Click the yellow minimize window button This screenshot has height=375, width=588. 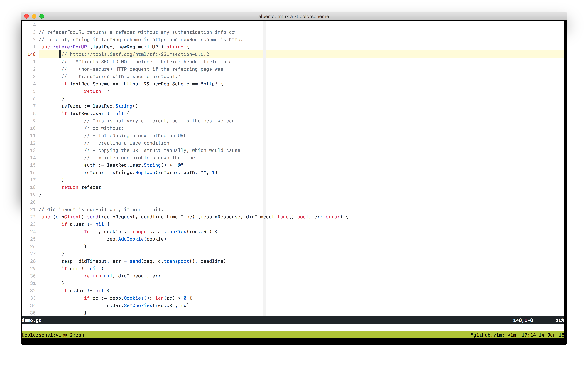click(x=34, y=16)
